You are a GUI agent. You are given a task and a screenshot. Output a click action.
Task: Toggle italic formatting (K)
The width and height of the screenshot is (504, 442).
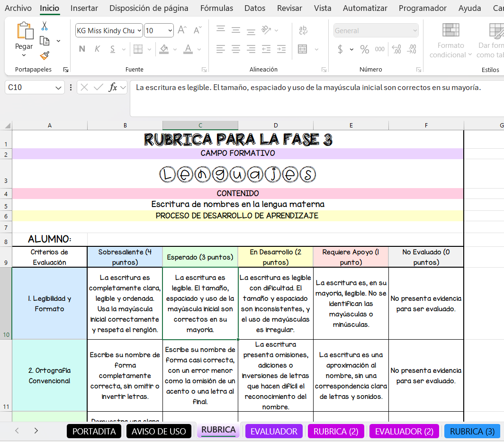pos(97,49)
